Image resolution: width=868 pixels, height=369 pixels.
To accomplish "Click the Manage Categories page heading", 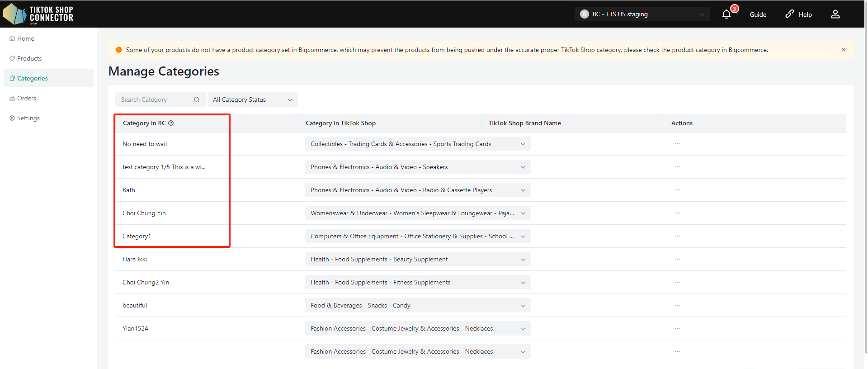I will (164, 71).
